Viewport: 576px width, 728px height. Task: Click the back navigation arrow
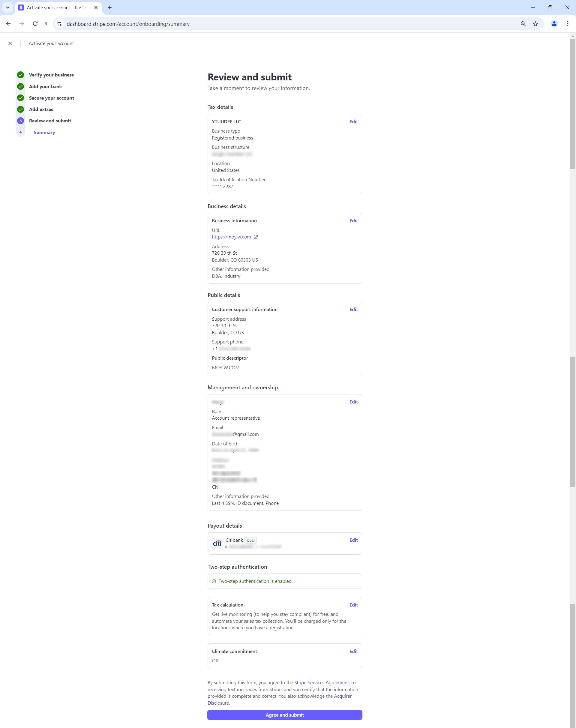point(8,24)
